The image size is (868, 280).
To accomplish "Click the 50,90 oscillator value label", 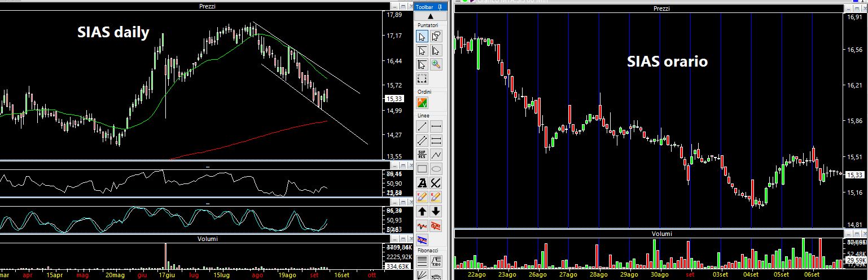I will coord(394,183).
